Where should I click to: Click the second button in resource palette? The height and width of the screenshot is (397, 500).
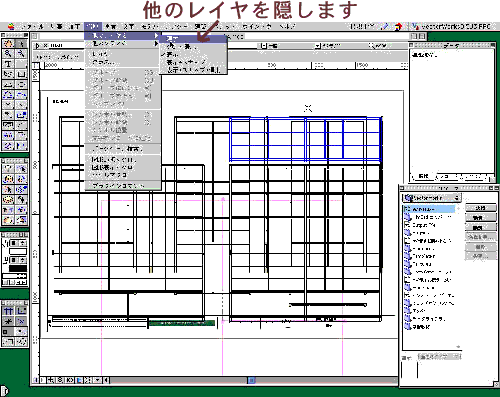[480, 218]
